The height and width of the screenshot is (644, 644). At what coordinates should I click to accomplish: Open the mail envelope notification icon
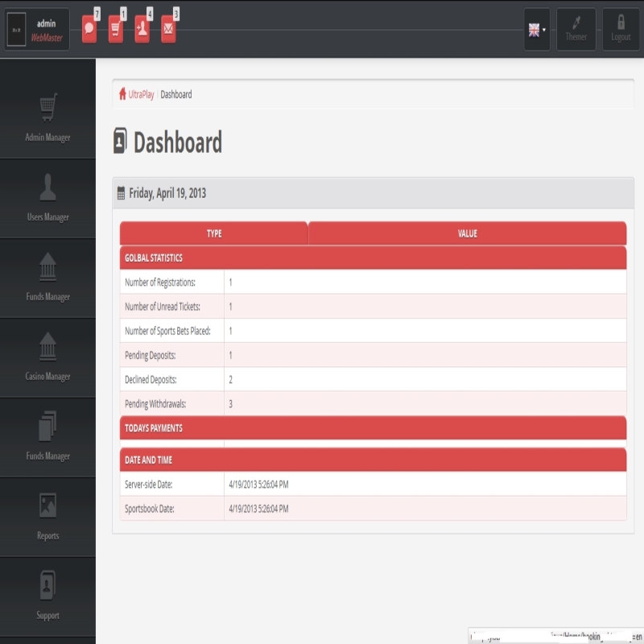[168, 29]
